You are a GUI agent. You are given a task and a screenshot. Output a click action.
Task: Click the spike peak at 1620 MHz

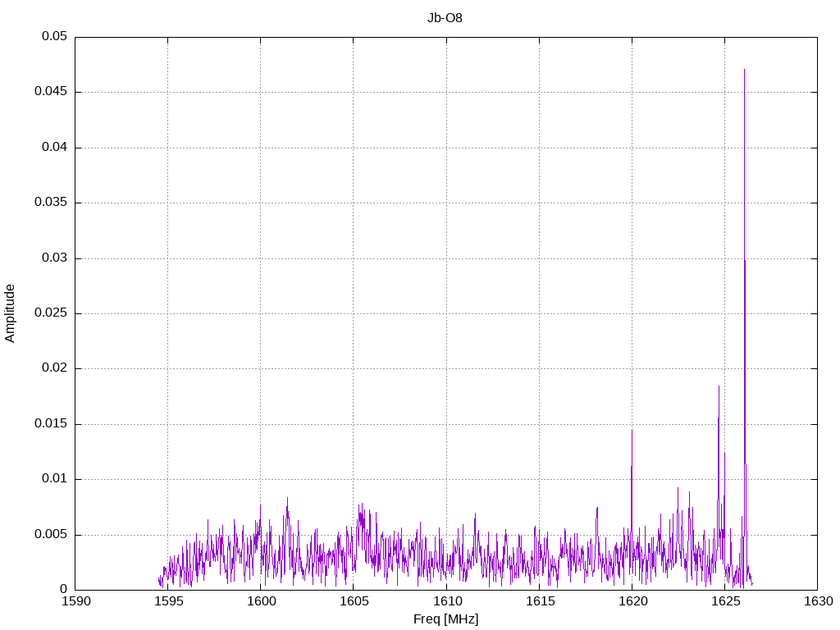(x=632, y=430)
